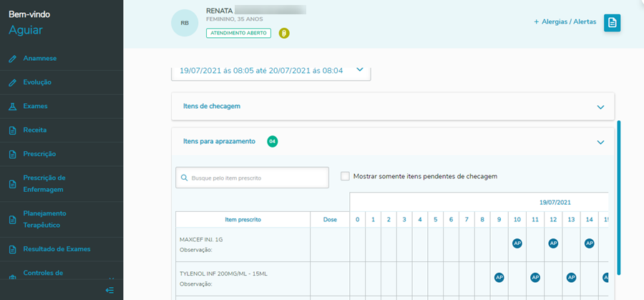This screenshot has height=300, width=644.
Task: Click the AP marker at hour 11 for TYLENOL
Action: pyautogui.click(x=535, y=277)
